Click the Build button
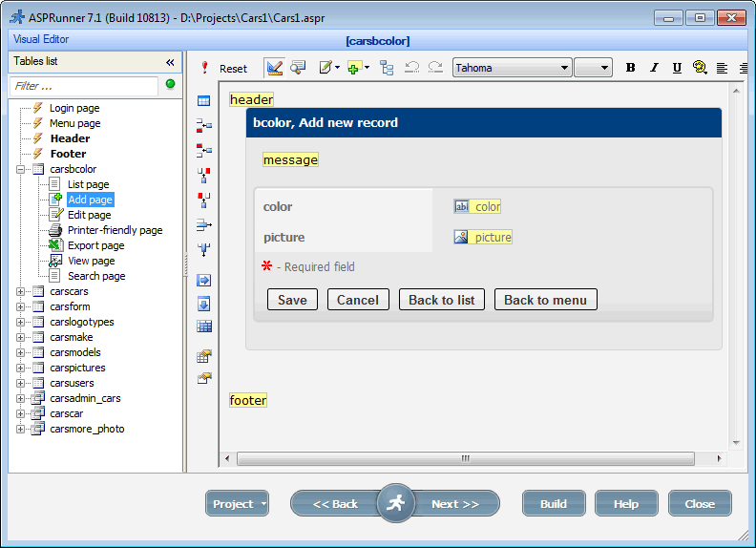The image size is (756, 548). point(554,504)
